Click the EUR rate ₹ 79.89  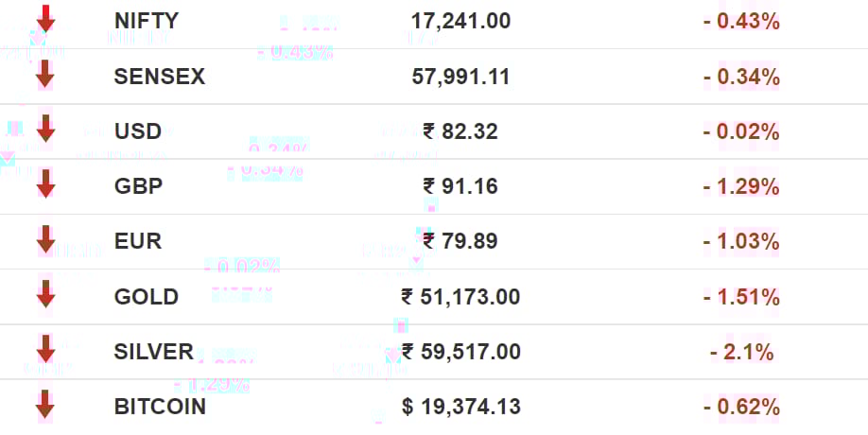pos(460,241)
